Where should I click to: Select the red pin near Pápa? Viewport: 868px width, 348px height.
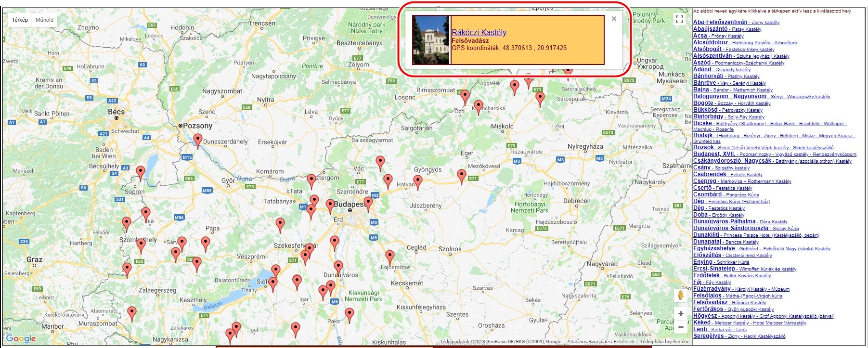[206, 243]
